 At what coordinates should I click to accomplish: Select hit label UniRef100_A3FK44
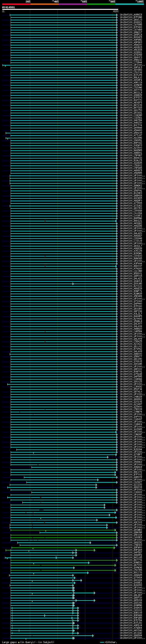pos(131,263)
